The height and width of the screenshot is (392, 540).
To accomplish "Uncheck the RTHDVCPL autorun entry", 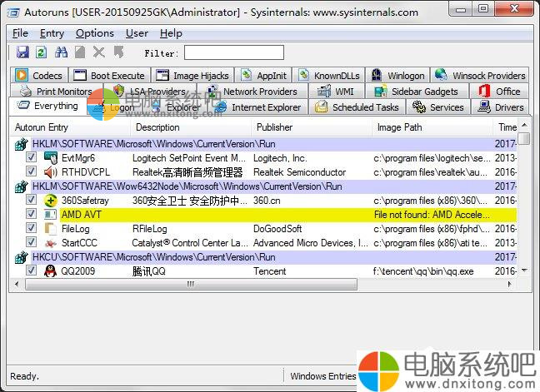I will click(32, 171).
